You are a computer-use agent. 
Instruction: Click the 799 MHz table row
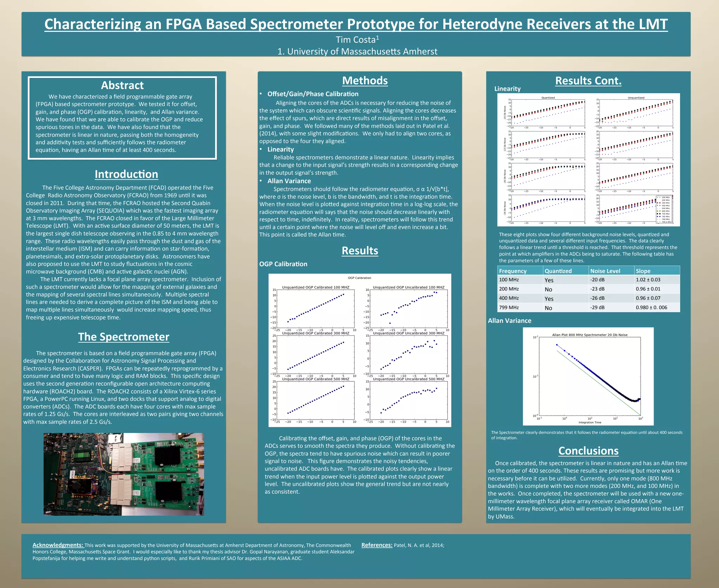(588, 308)
